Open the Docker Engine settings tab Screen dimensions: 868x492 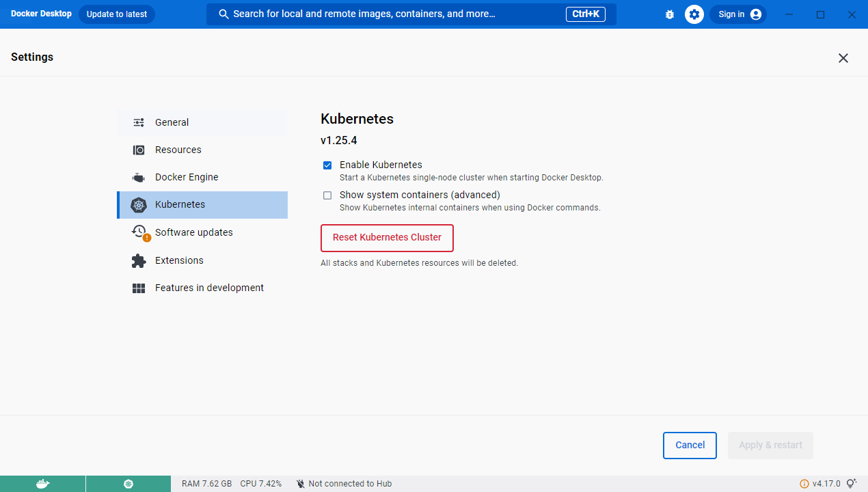point(202,177)
